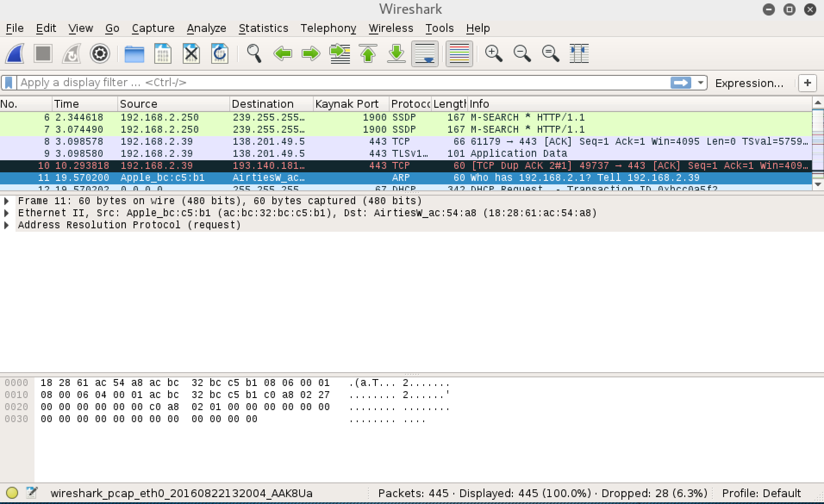The width and height of the screenshot is (824, 504).
Task: Zoom in on packet text
Action: coord(493,54)
